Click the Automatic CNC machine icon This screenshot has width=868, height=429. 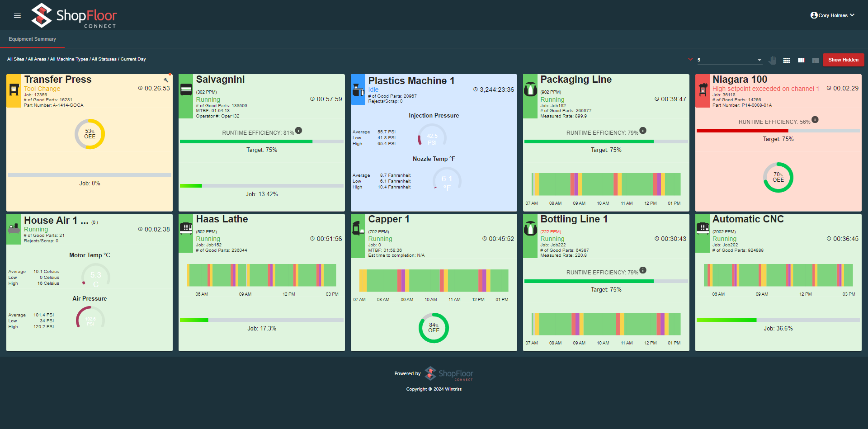pyautogui.click(x=703, y=228)
